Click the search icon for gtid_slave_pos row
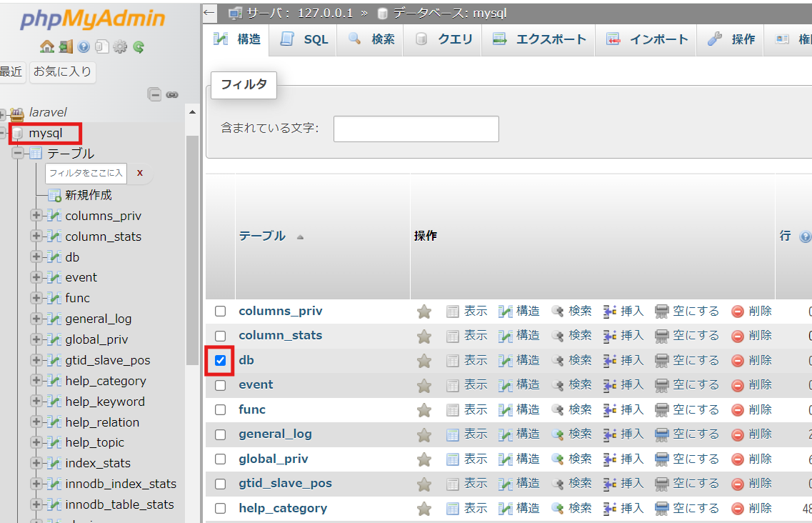The width and height of the screenshot is (812, 523). tap(557, 484)
